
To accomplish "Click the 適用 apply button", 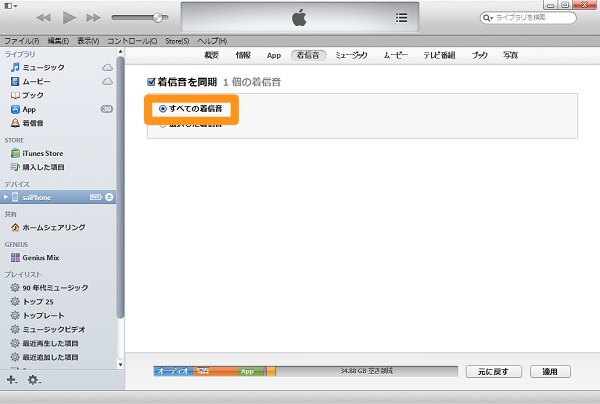I will click(549, 371).
